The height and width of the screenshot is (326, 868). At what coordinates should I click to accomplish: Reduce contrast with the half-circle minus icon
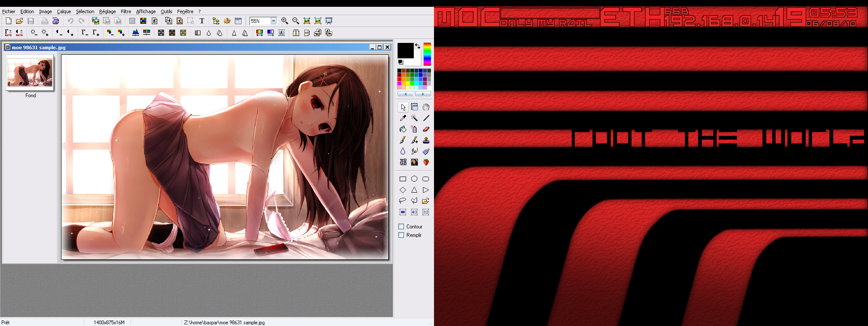tap(59, 33)
